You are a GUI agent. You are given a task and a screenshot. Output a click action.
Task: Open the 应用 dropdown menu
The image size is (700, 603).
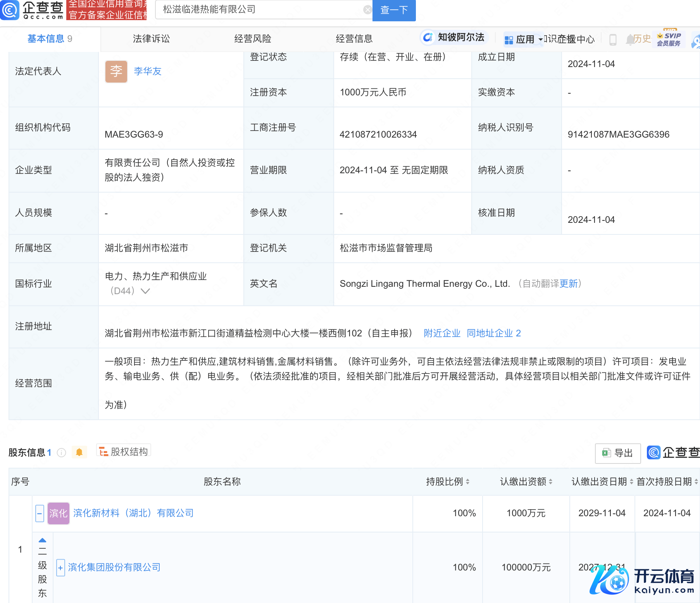[x=524, y=40]
